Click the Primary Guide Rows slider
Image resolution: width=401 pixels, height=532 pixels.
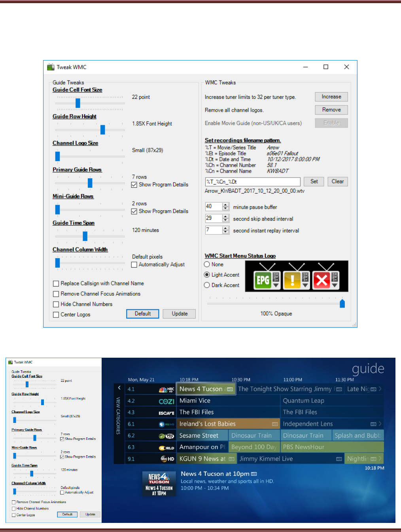(x=89, y=183)
